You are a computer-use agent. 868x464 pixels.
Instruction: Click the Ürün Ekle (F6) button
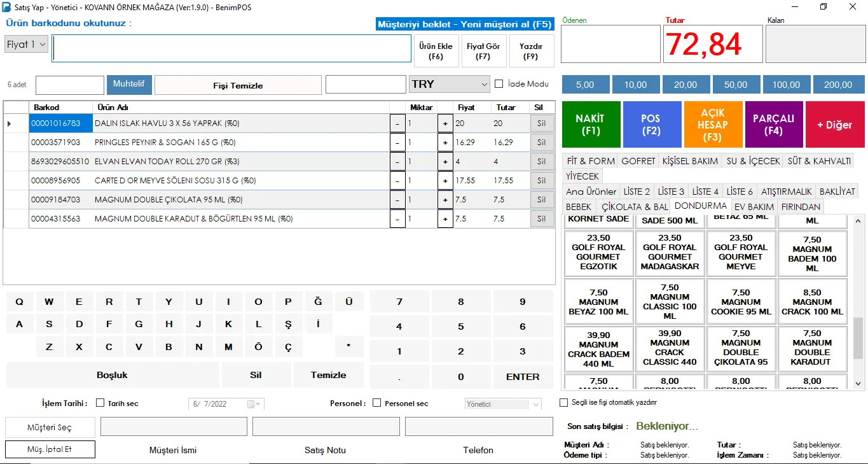click(x=436, y=51)
